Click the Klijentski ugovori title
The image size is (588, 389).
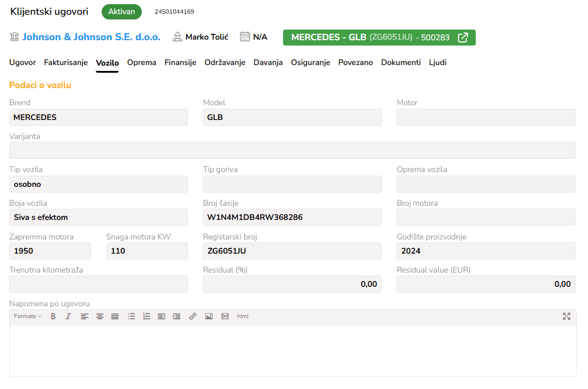49,12
